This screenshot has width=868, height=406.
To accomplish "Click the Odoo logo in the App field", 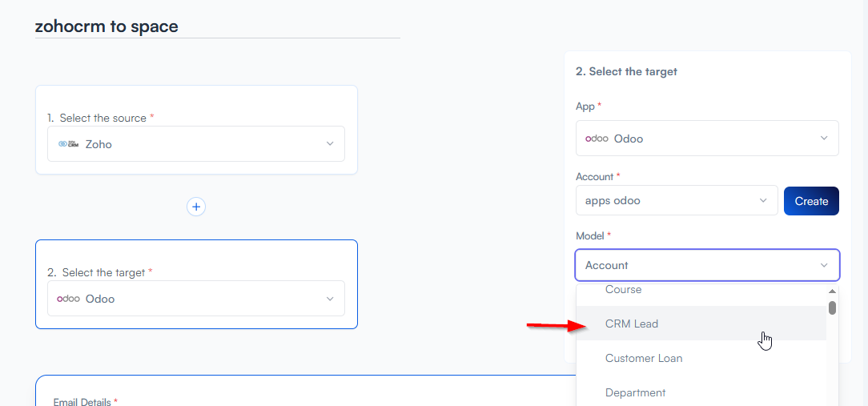I will (x=597, y=139).
